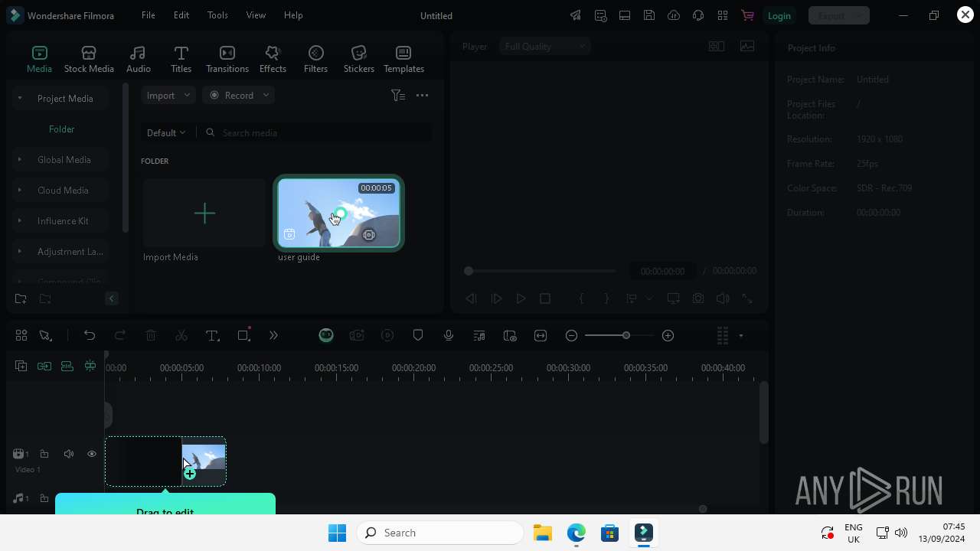Expand Cloud Media in sidebar

click(x=20, y=190)
